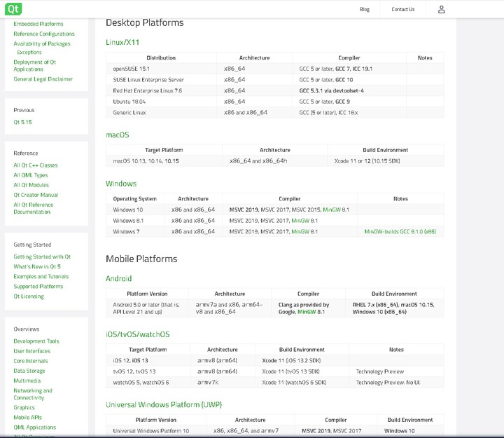Click the Qt logo icon
Screen dimensions: 504x438
point(13,9)
